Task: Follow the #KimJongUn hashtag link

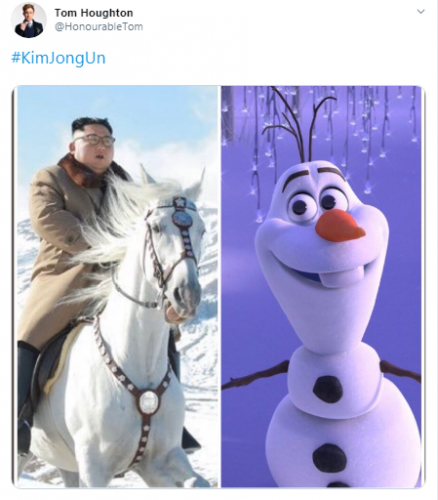Action: (58, 58)
